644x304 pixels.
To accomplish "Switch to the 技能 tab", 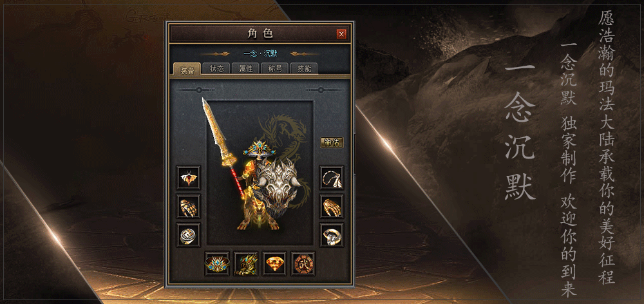I will point(304,69).
